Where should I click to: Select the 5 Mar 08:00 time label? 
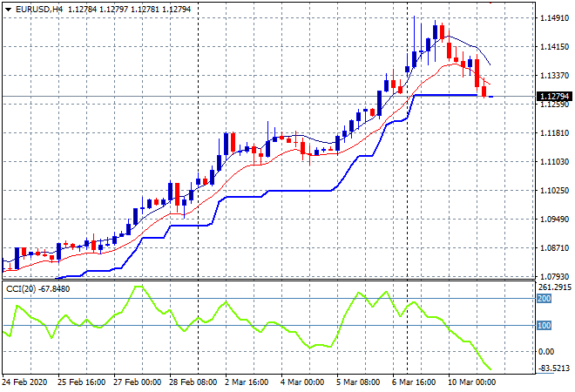click(x=358, y=382)
